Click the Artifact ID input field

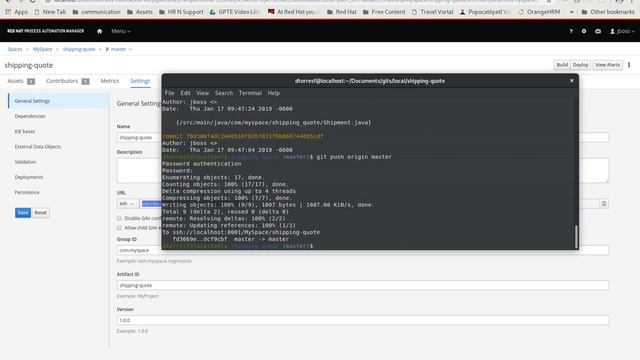[363, 285]
